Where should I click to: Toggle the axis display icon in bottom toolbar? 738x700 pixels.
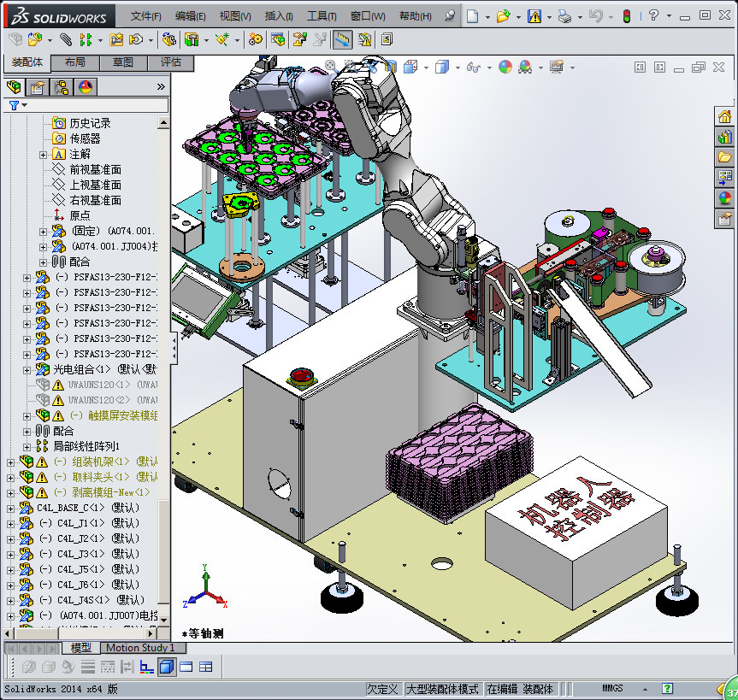click(147, 667)
